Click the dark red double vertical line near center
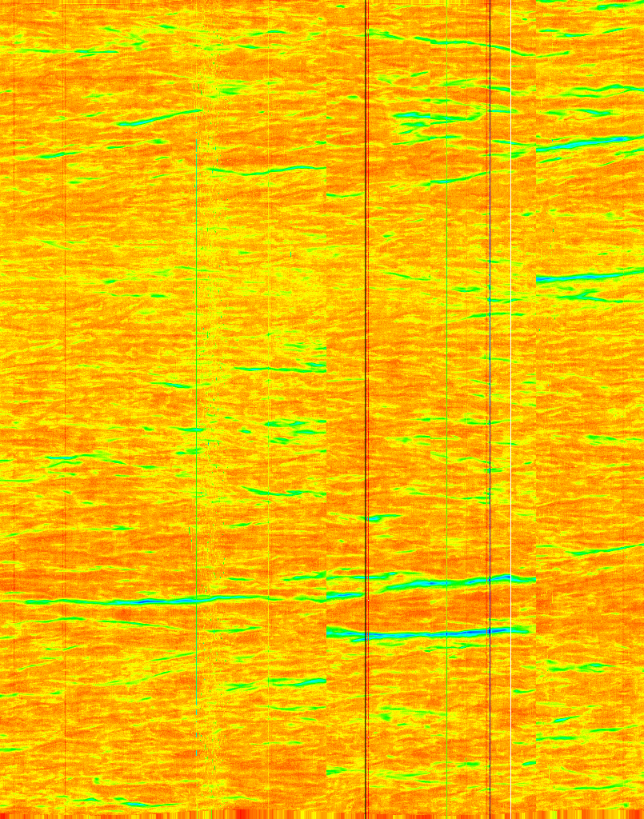644x819 pixels. coord(366,400)
